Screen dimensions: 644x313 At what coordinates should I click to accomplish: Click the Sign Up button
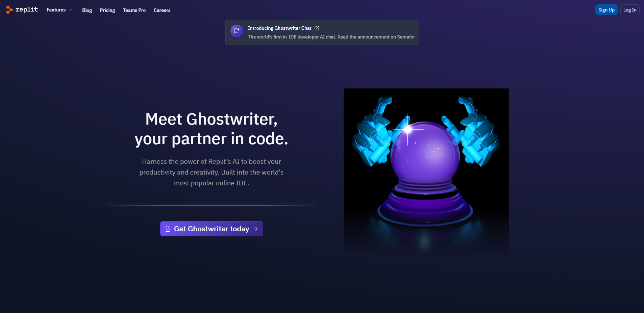coord(606,10)
